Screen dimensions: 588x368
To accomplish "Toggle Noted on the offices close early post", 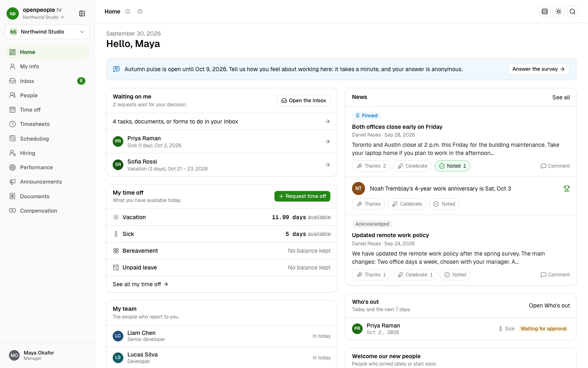I will 452,166.
